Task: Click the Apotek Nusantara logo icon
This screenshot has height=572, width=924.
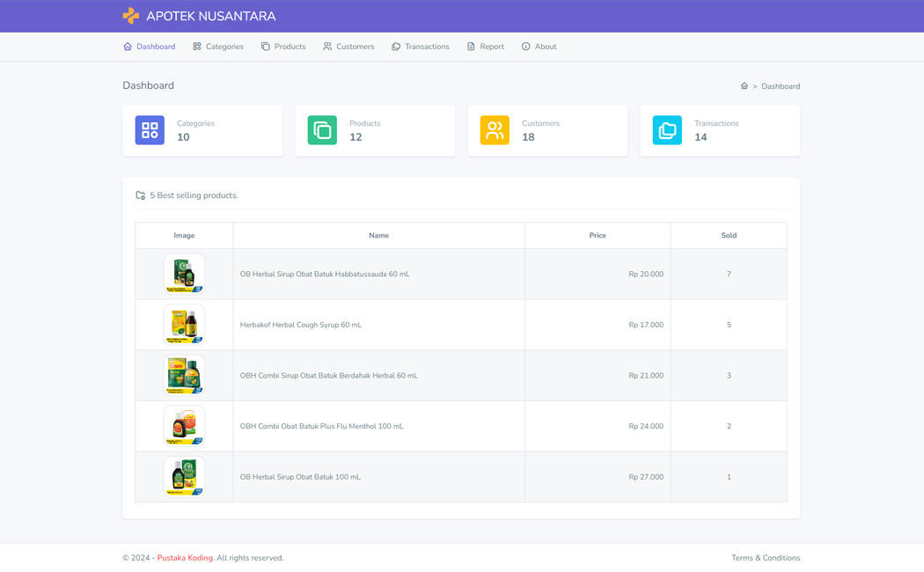Action: point(130,15)
